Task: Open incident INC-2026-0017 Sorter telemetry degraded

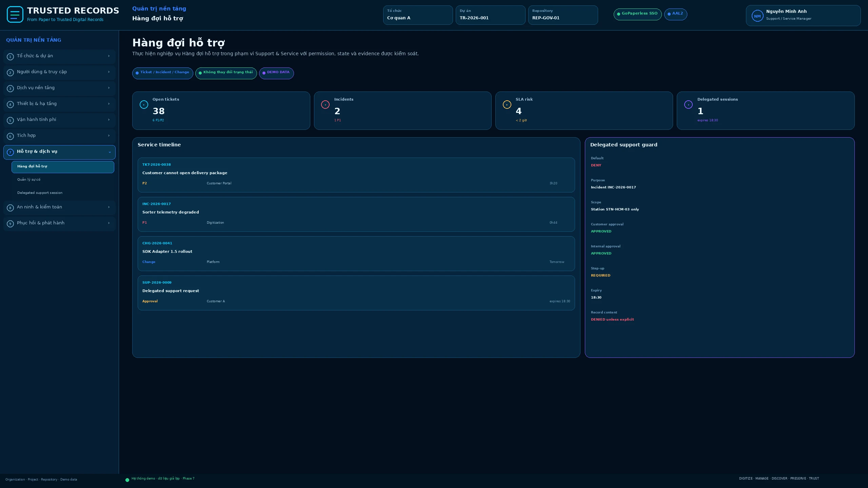Action: pos(356,214)
